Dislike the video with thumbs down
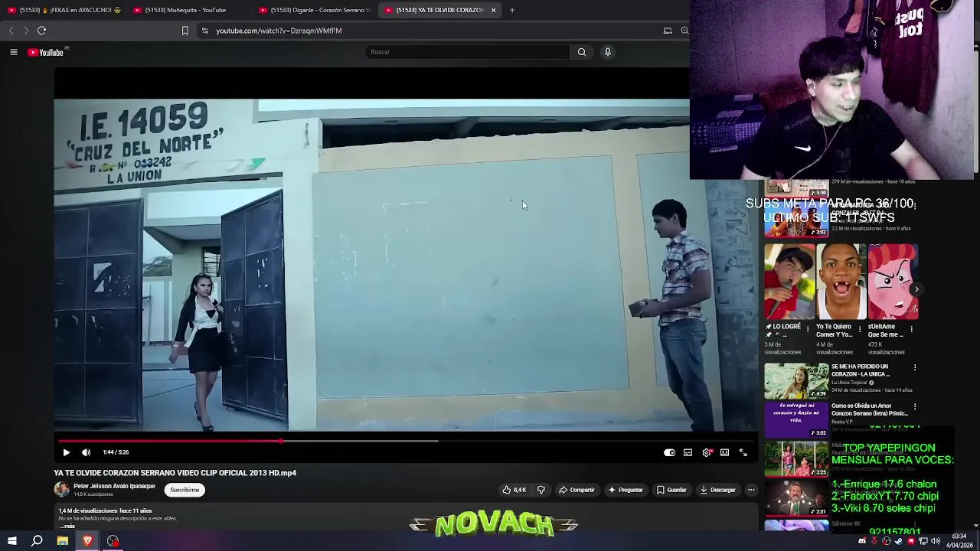 pyautogui.click(x=541, y=490)
